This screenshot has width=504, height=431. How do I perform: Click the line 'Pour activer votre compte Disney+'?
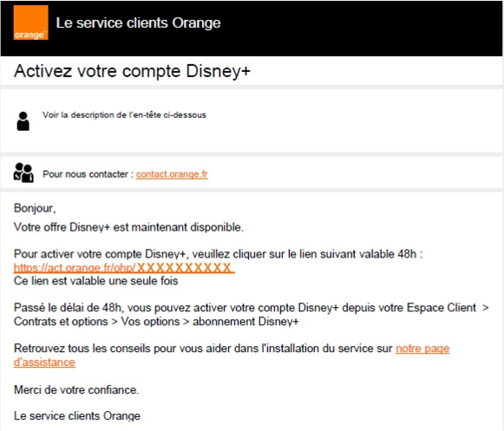[218, 254]
